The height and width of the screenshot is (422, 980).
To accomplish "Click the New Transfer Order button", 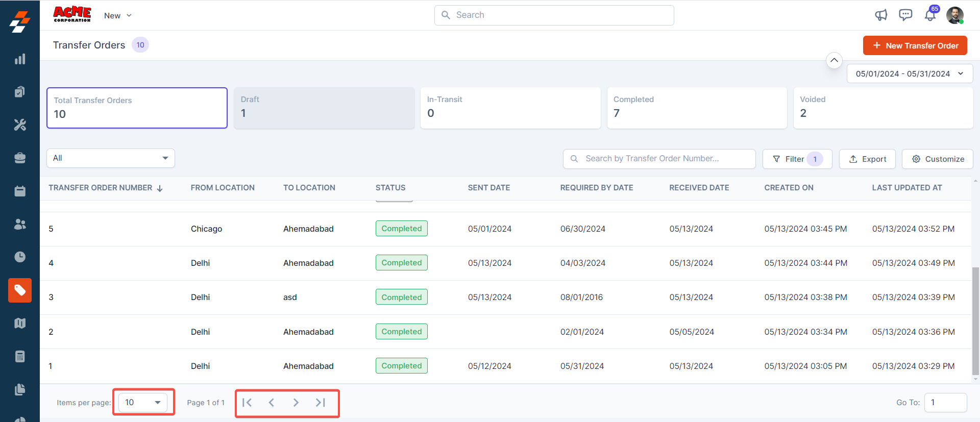I will [x=915, y=45].
